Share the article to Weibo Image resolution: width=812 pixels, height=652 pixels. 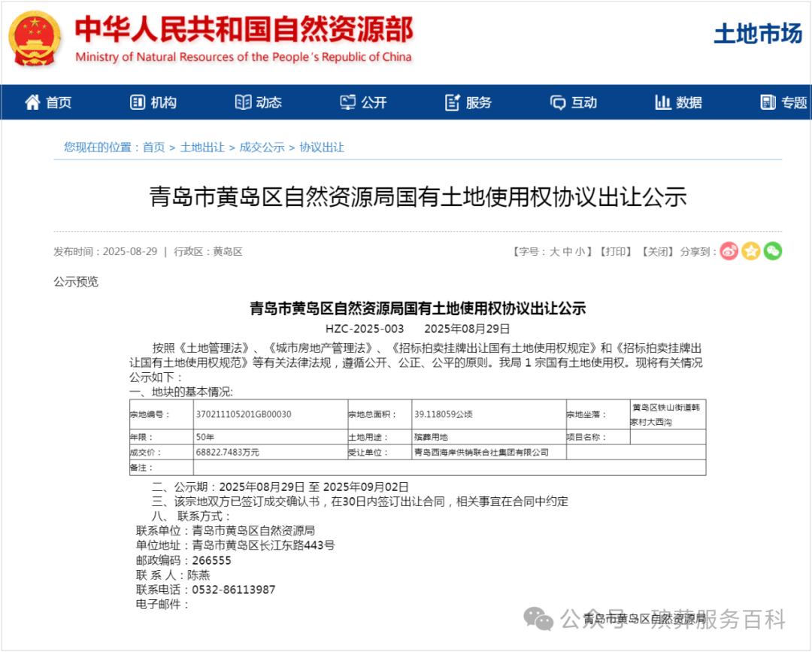(x=729, y=252)
